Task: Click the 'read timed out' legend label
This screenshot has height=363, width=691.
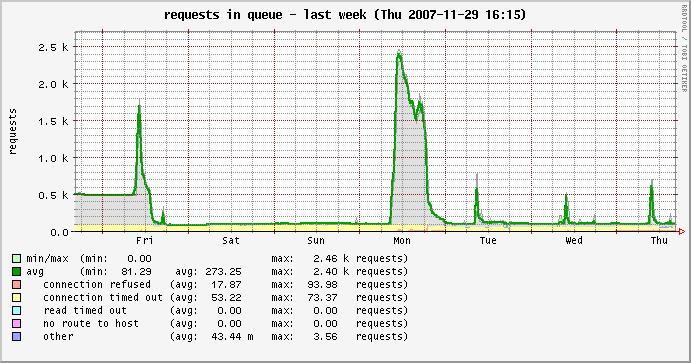Action: point(85,311)
